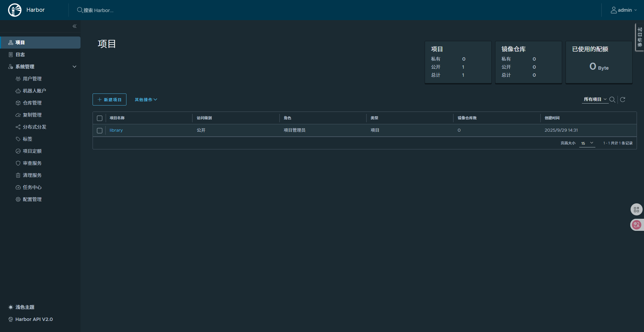The image size is (644, 332).
Task: Open the library project link
Action: (x=116, y=130)
